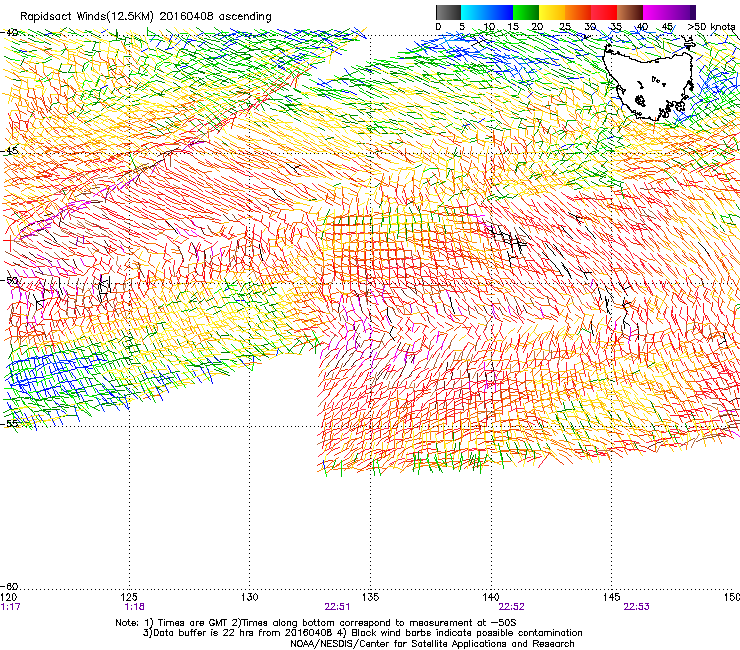This screenshot has width=740, height=650.
Task: Click the 145 longitude label
Action: [611, 597]
